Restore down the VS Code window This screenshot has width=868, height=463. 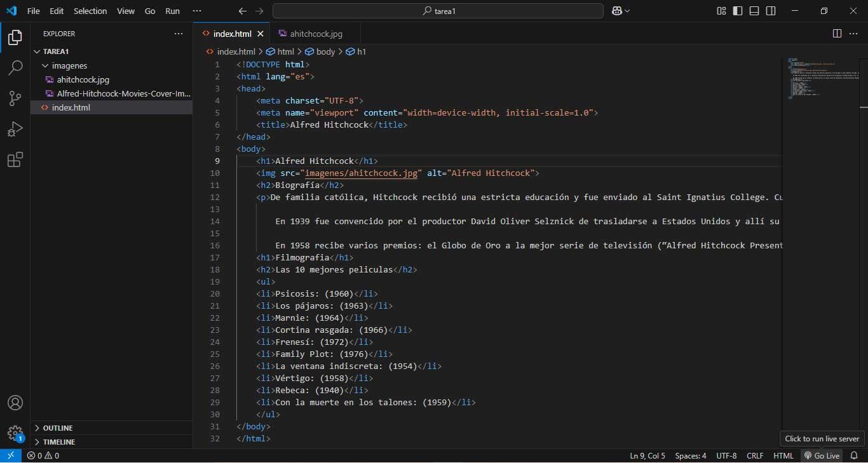[824, 11]
